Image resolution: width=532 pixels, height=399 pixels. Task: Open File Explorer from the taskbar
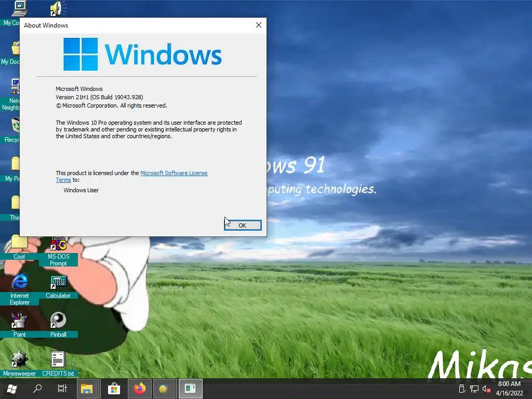pyautogui.click(x=87, y=389)
